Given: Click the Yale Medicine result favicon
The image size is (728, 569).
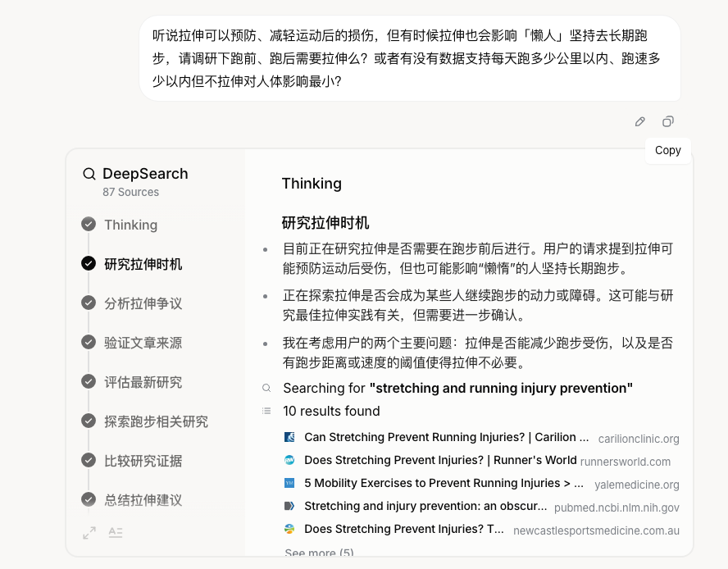Looking at the screenshot, I should [x=289, y=484].
